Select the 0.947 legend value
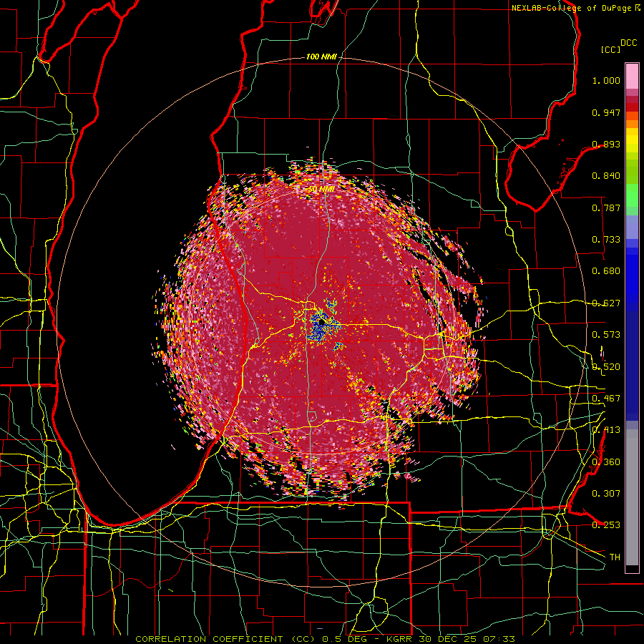644x644 pixels. coord(606,112)
